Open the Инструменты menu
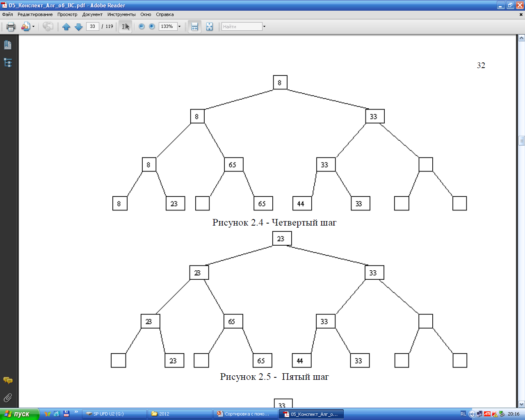 pyautogui.click(x=121, y=14)
